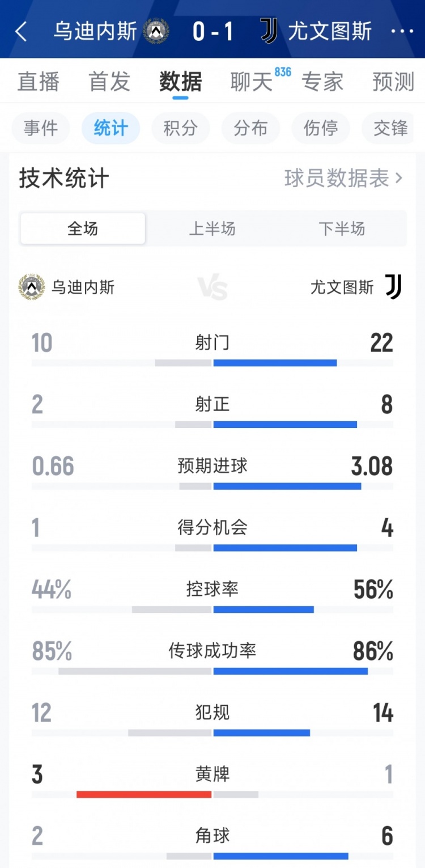
Task: Tap the 0 - 1 match score
Action: (212, 32)
